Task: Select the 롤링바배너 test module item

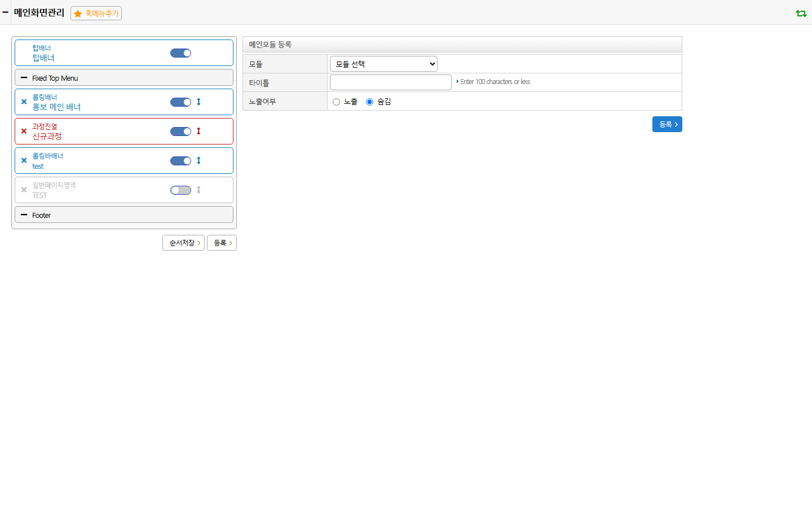Action: 124,161
